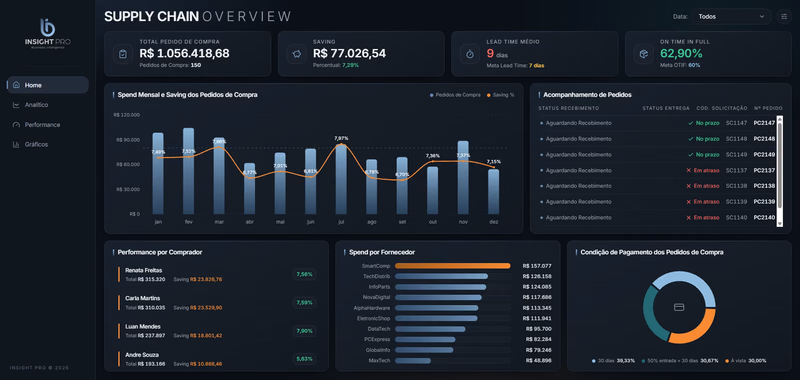This screenshot has width=800, height=380.
Task: Click the Insight Pro logo
Action: pos(47,33)
